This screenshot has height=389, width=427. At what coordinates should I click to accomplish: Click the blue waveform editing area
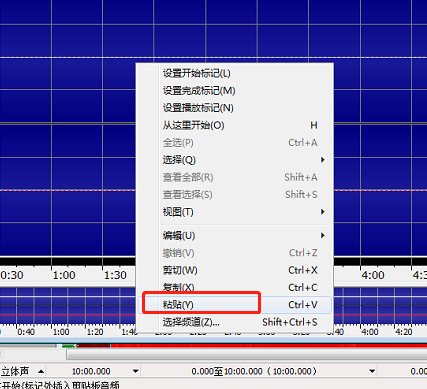point(67,133)
